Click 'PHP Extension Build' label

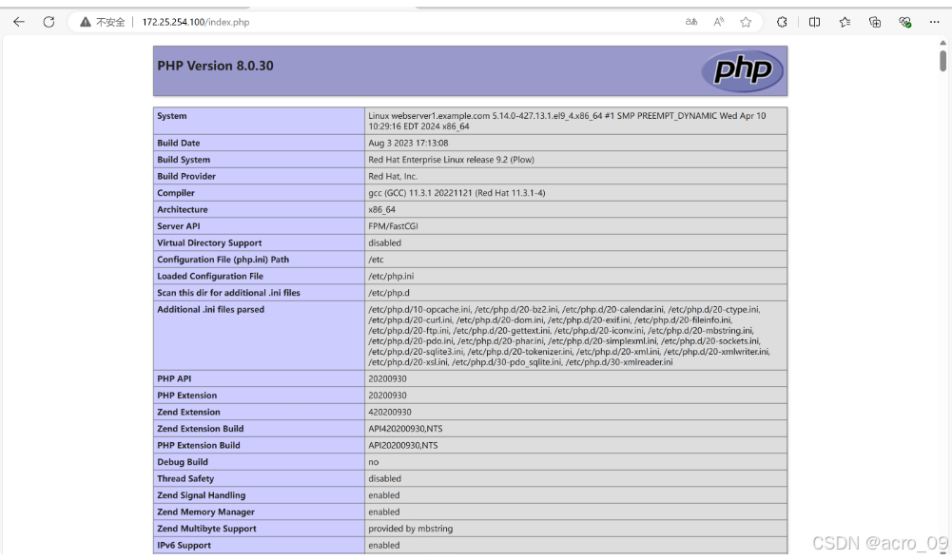(x=199, y=445)
